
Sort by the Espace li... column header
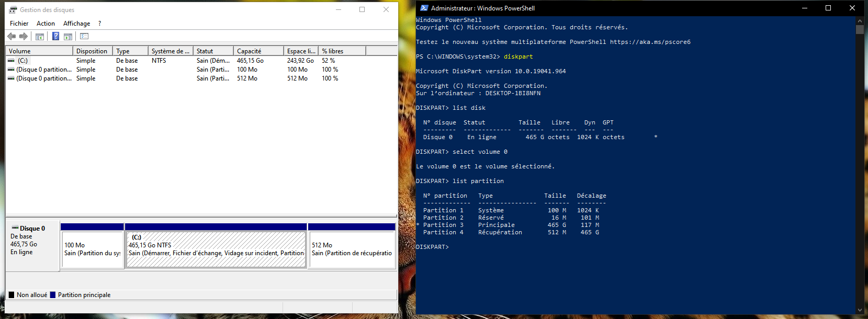[x=301, y=51]
